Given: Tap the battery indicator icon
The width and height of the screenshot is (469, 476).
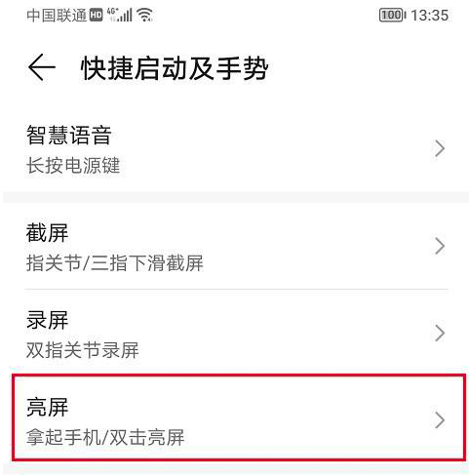Looking at the screenshot, I should [x=393, y=15].
